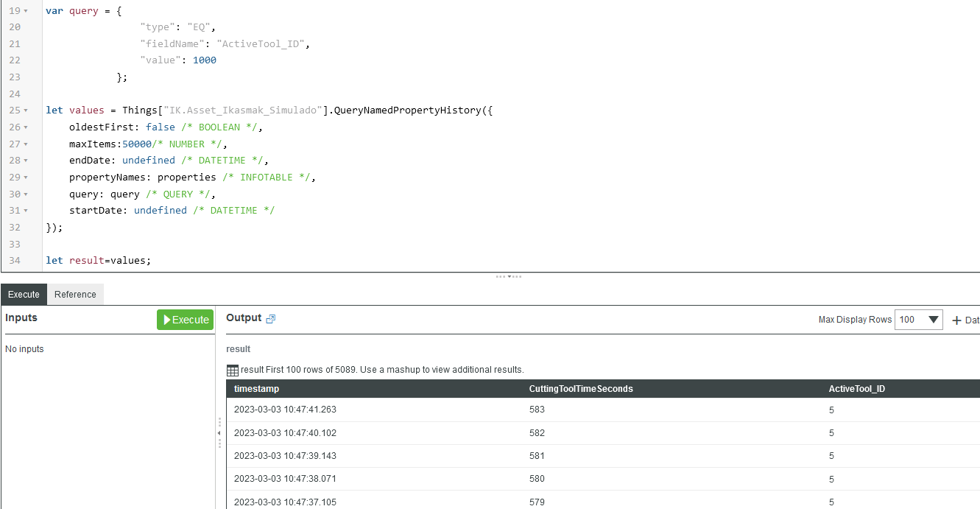The height and width of the screenshot is (509, 980).
Task: Click the fold arrow at line 31
Action: point(27,211)
